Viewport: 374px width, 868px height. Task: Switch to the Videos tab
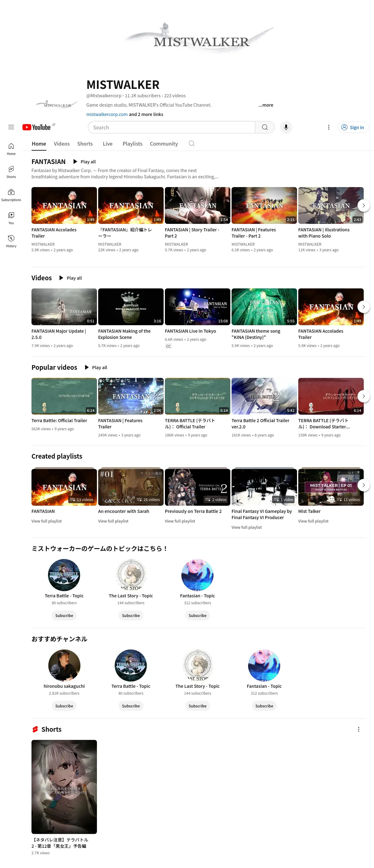pos(62,143)
